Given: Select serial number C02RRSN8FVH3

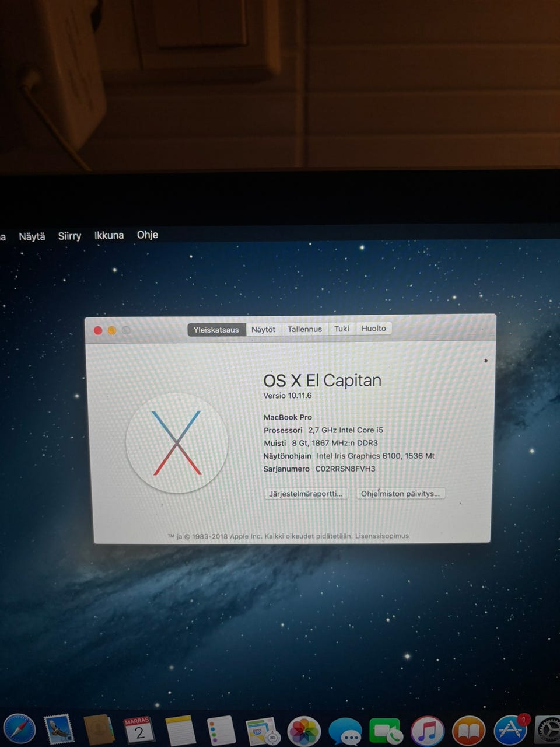Looking at the screenshot, I should tap(345, 469).
